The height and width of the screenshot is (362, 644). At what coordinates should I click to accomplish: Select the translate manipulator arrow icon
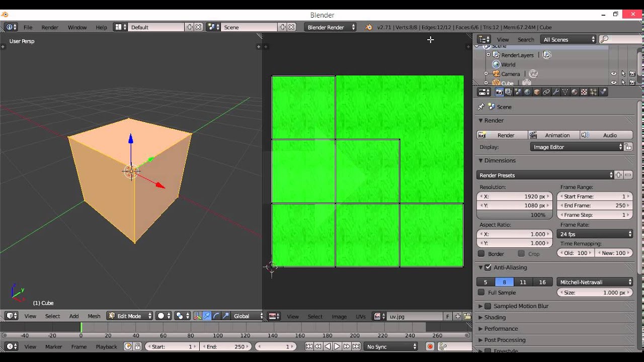tap(207, 316)
